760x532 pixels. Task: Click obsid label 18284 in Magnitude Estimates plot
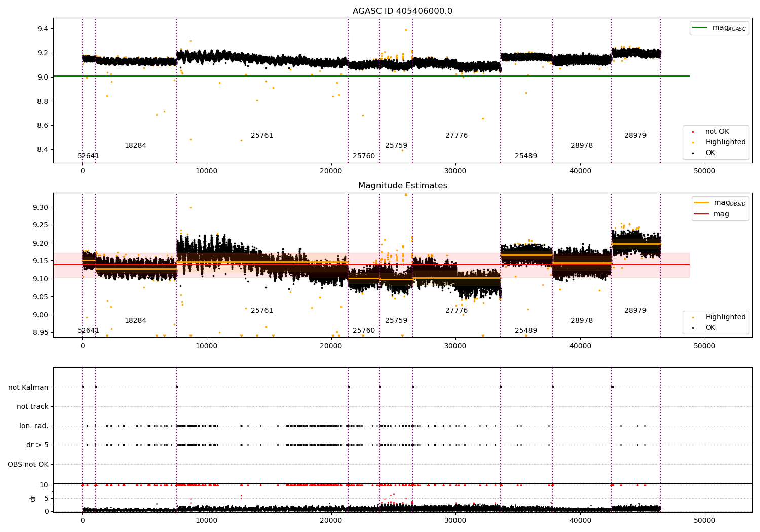coord(135,321)
